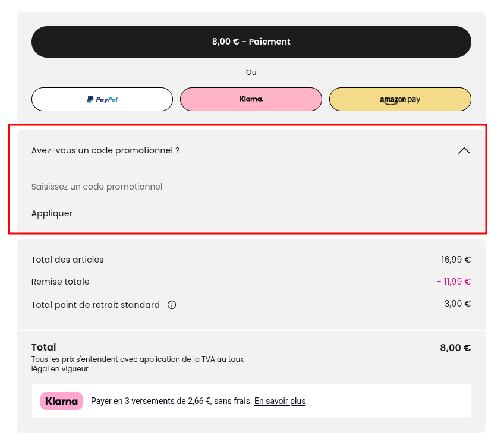Click the "Total des articles" label
The height and width of the screenshot is (448, 504).
(x=68, y=260)
